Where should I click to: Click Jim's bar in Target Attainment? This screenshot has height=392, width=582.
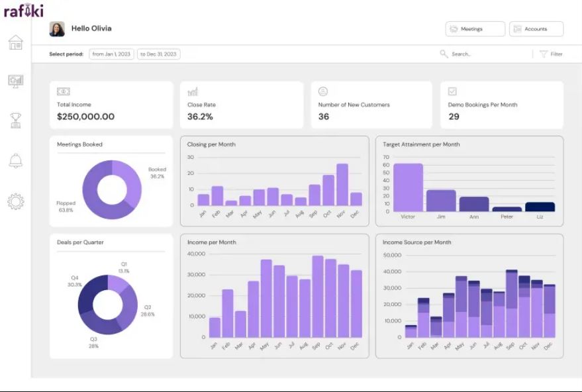[x=441, y=201]
